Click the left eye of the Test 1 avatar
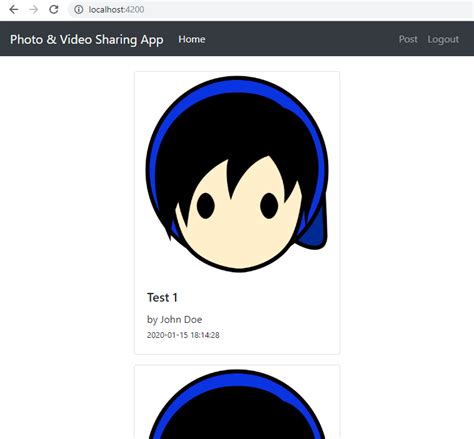Image resolution: width=474 pixels, height=439 pixels. (205, 206)
